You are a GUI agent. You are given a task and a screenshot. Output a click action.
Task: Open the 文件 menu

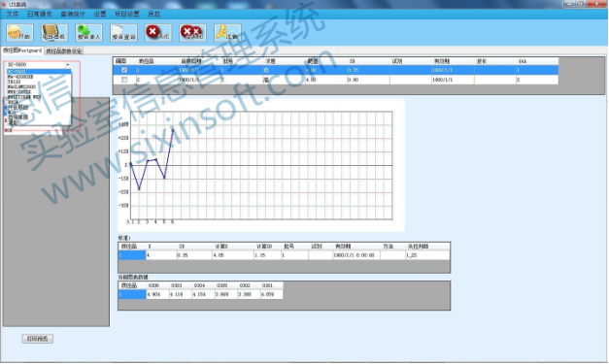[13, 14]
